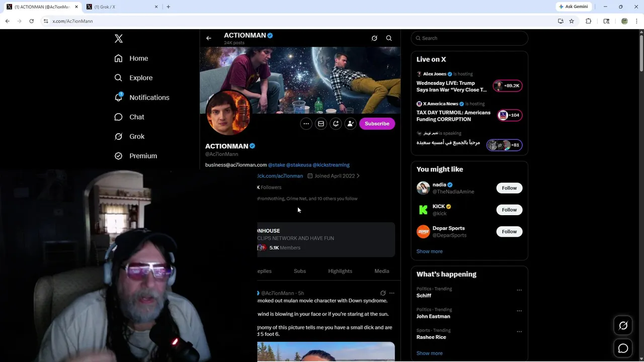Open more options for Schiff trend
This screenshot has width=644, height=362.
pyautogui.click(x=519, y=290)
